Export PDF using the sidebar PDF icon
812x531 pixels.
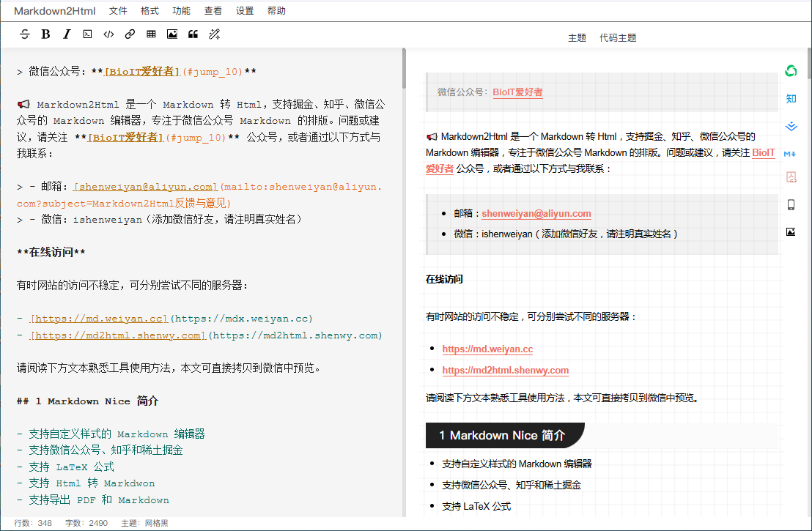click(x=791, y=177)
